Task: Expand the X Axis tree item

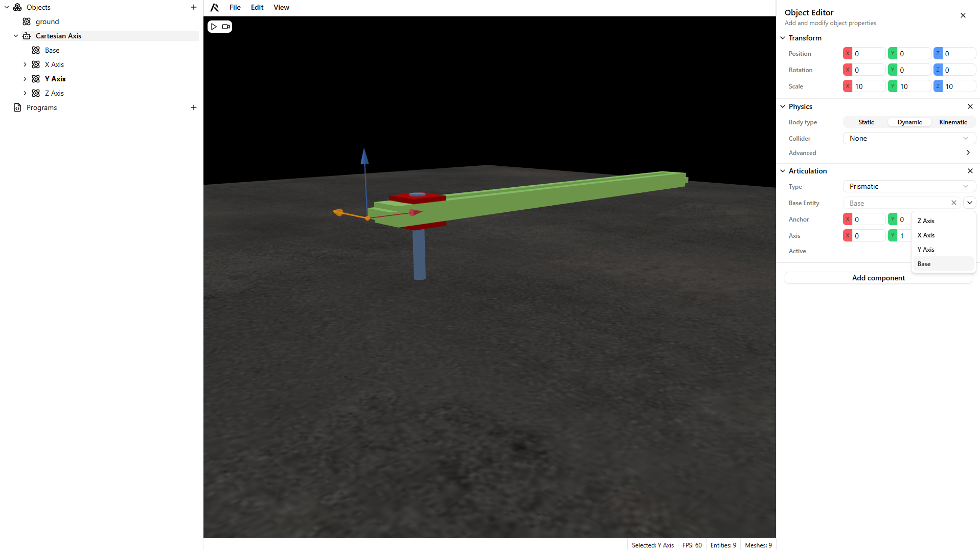Action: click(25, 64)
